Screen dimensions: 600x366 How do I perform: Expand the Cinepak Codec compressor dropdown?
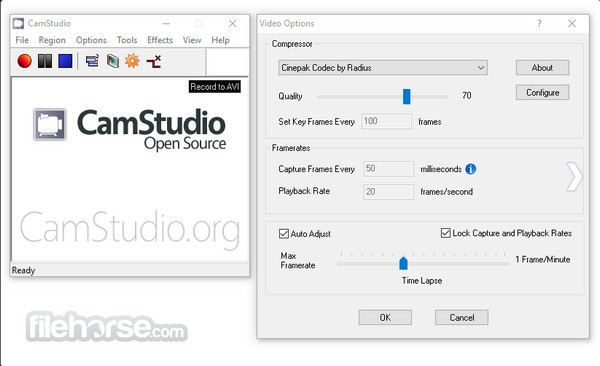[383, 68]
